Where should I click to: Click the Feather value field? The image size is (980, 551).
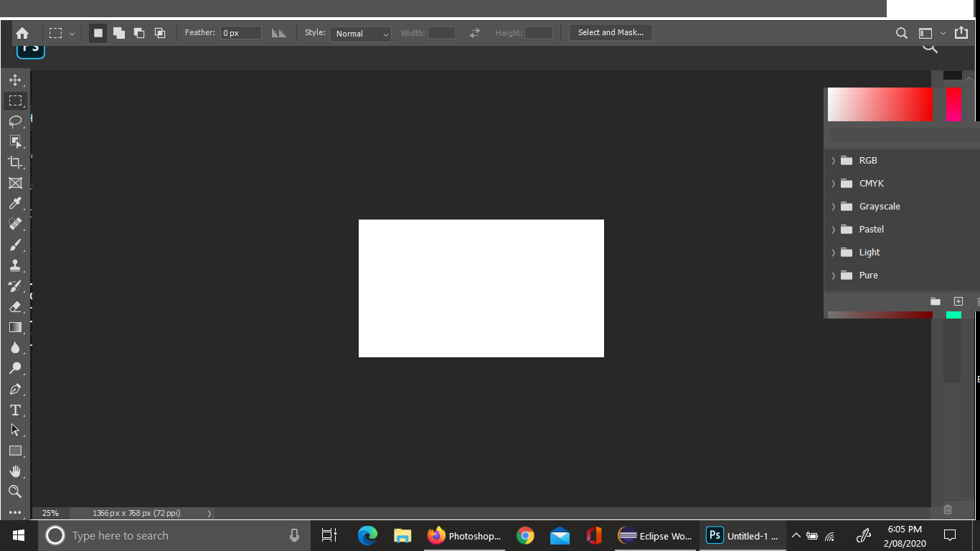point(241,33)
